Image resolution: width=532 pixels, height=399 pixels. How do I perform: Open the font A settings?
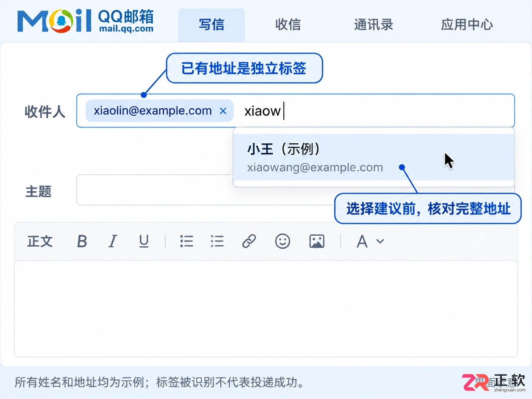[362, 242]
